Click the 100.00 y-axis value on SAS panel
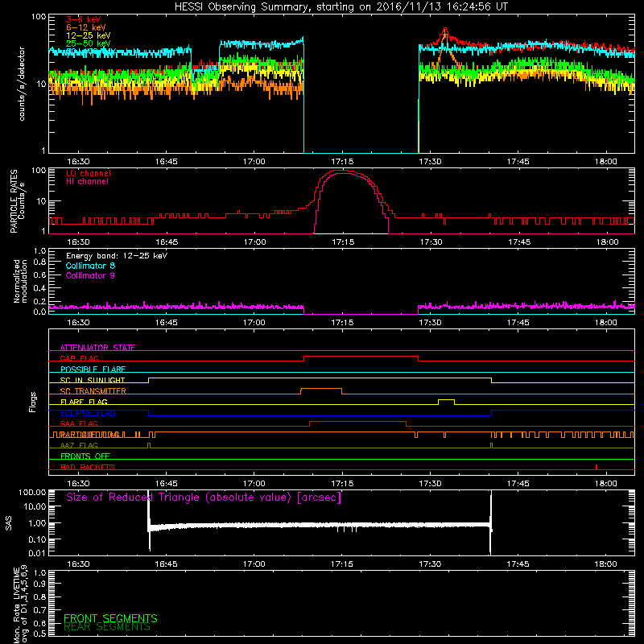This screenshot has width=644, height=644. 32,492
